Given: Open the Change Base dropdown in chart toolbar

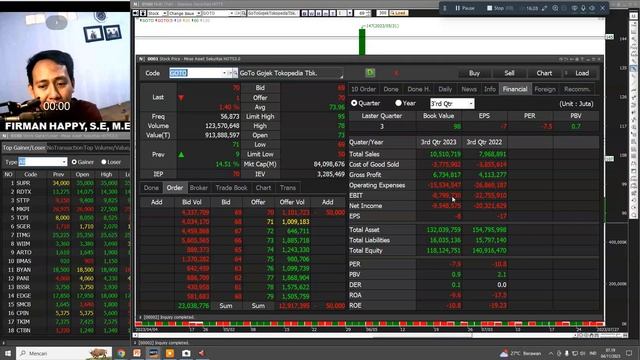Looking at the screenshot, I should 184,13.
